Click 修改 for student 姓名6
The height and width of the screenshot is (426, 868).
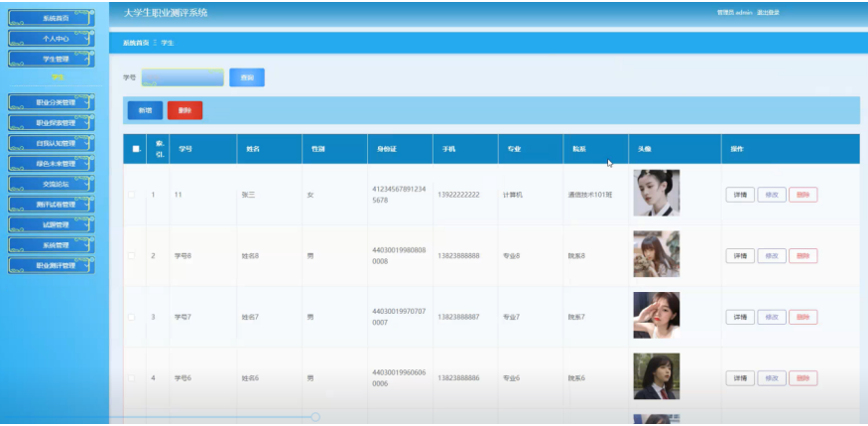point(772,378)
